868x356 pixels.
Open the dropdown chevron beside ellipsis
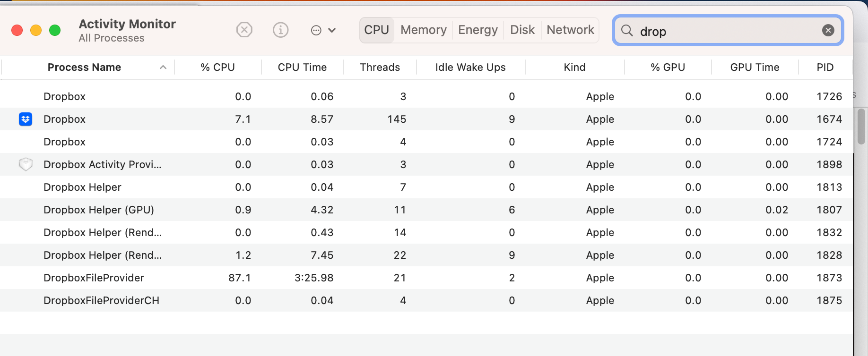(332, 31)
